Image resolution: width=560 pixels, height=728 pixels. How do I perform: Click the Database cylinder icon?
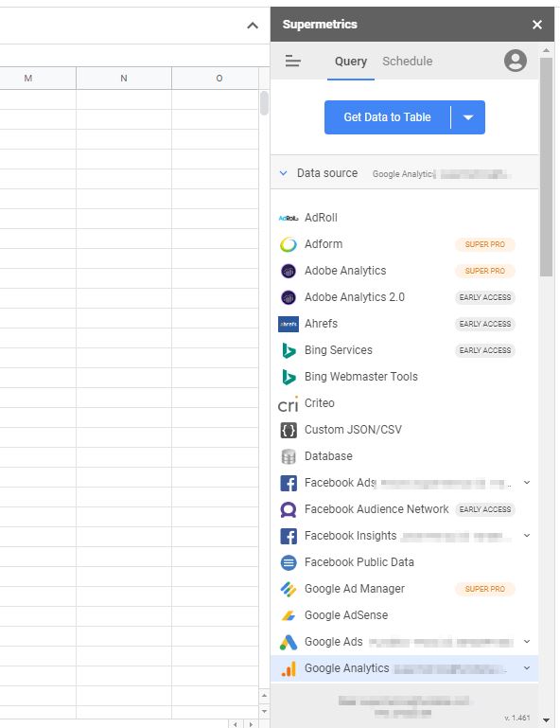pyautogui.click(x=289, y=457)
